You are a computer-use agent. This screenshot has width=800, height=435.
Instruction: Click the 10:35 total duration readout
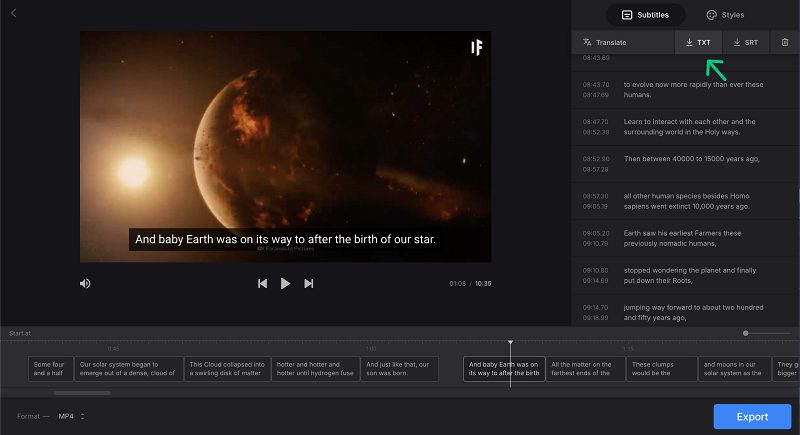(483, 284)
